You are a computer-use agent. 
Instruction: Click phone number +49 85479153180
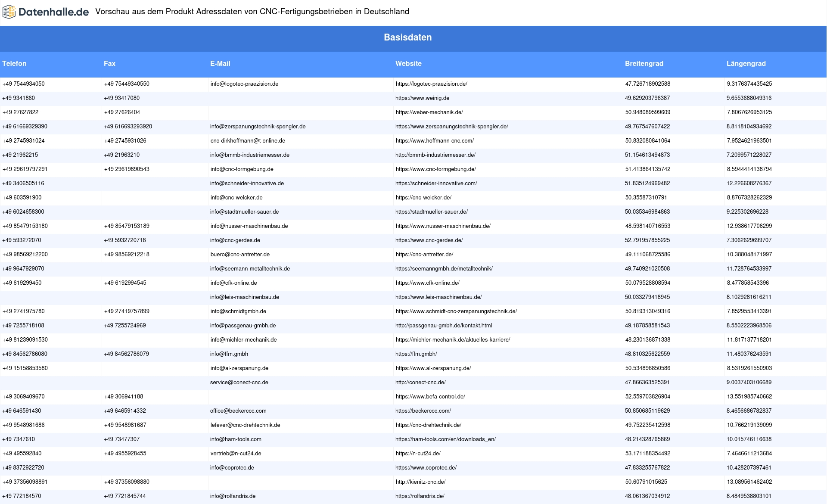pos(25,226)
